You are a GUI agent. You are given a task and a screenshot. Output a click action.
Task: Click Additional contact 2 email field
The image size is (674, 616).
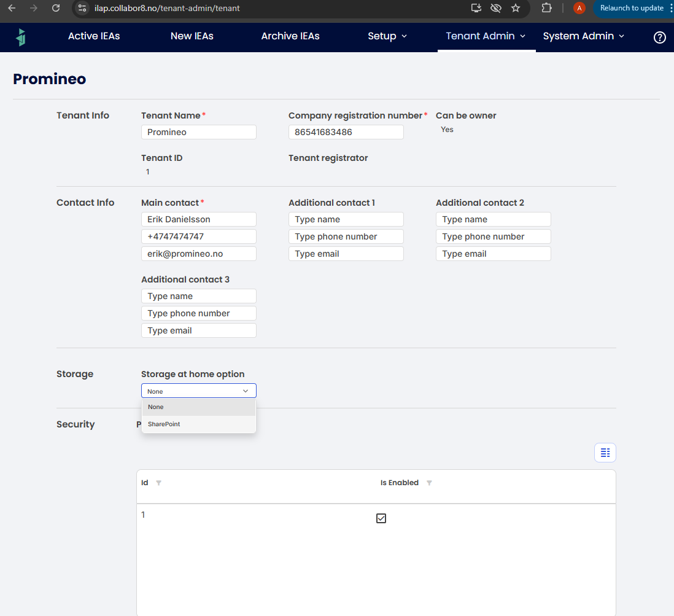(x=493, y=254)
